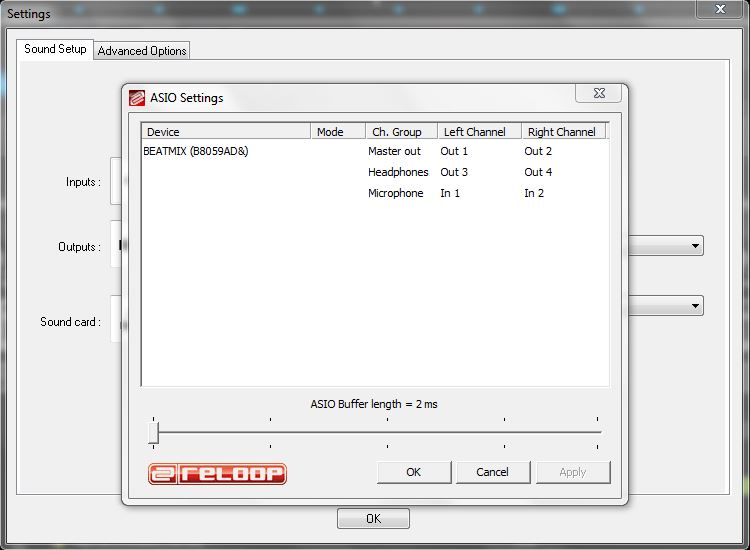The image size is (750, 550).
Task: Click the Right Channel column header
Action: click(564, 132)
